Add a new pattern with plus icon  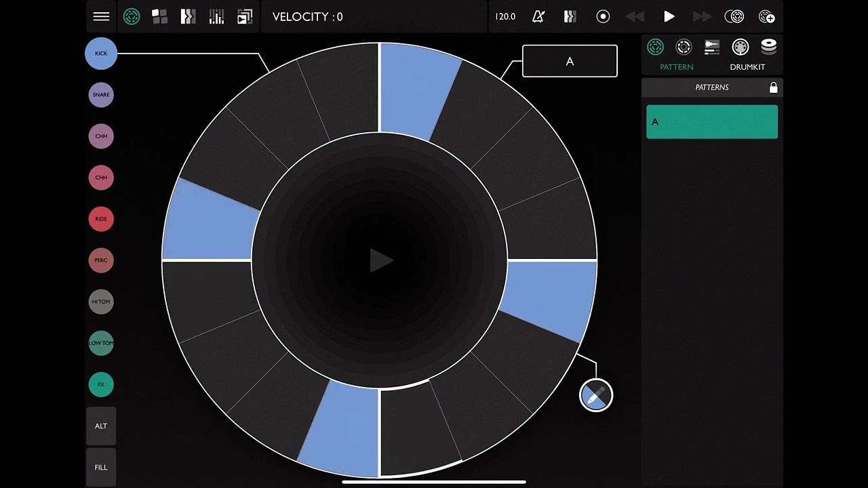[x=766, y=16]
